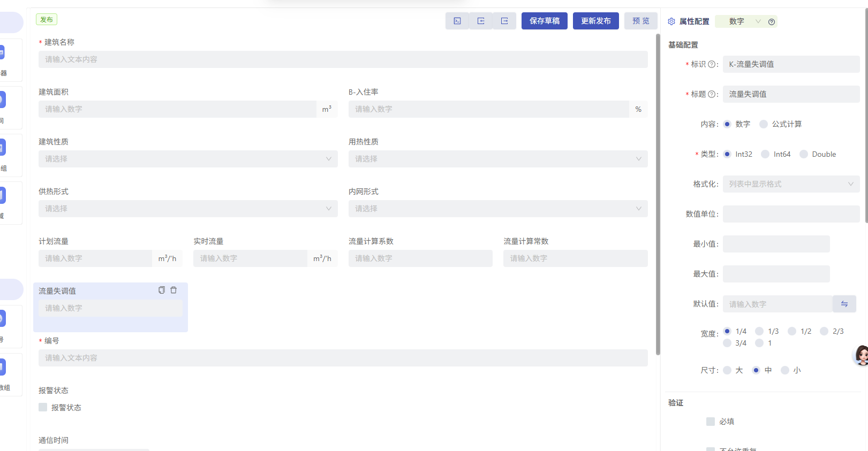
Task: Click the 数值单位 input field
Action: click(791, 214)
